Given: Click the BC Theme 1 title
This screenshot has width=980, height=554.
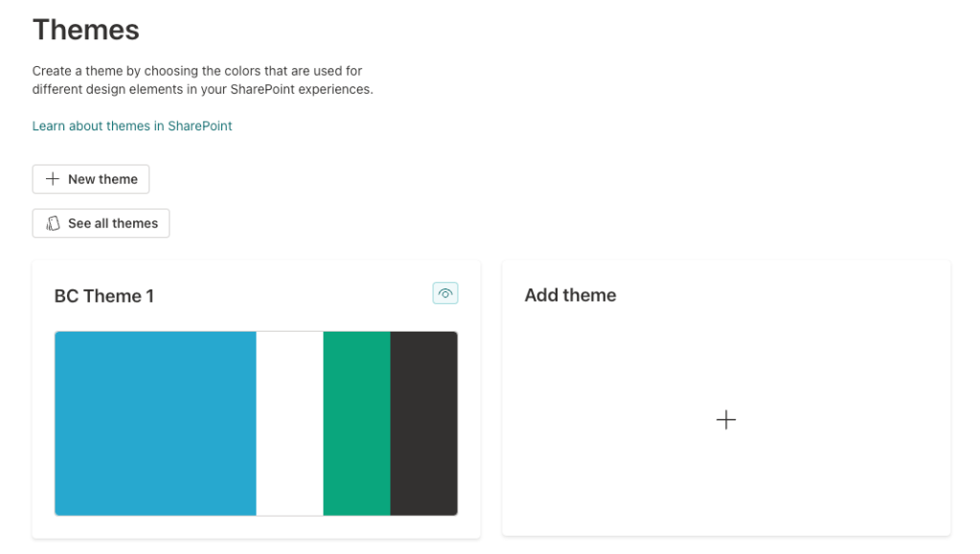Looking at the screenshot, I should pyautogui.click(x=103, y=295).
